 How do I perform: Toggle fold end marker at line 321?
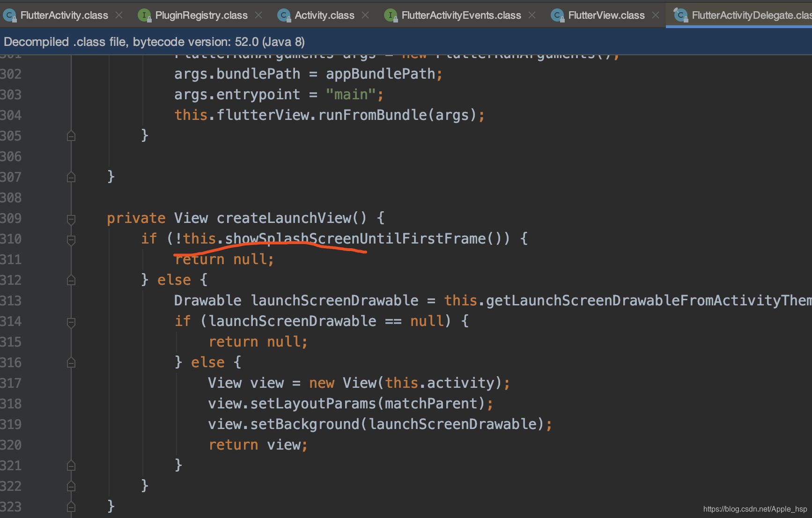click(x=71, y=466)
